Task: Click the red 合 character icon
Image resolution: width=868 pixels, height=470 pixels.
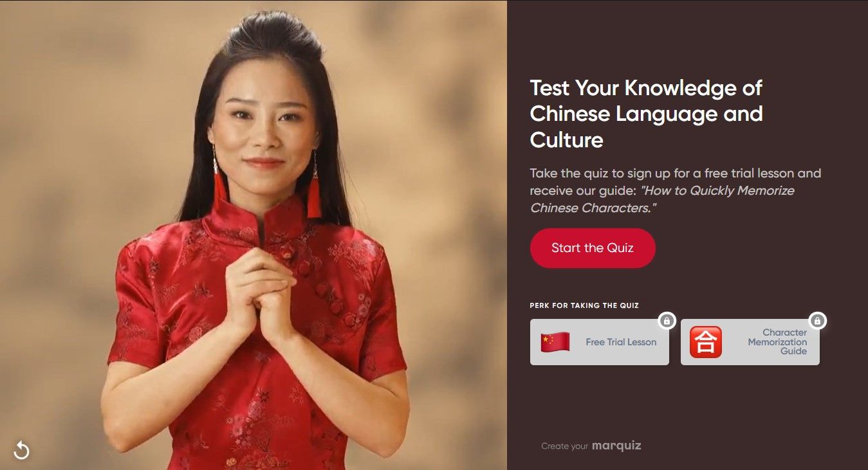Action: [706, 342]
